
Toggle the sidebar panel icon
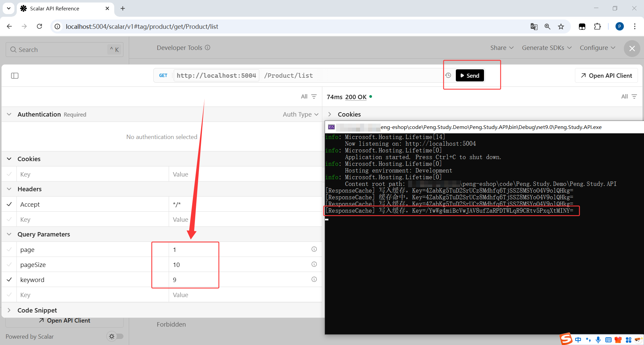pyautogui.click(x=15, y=76)
